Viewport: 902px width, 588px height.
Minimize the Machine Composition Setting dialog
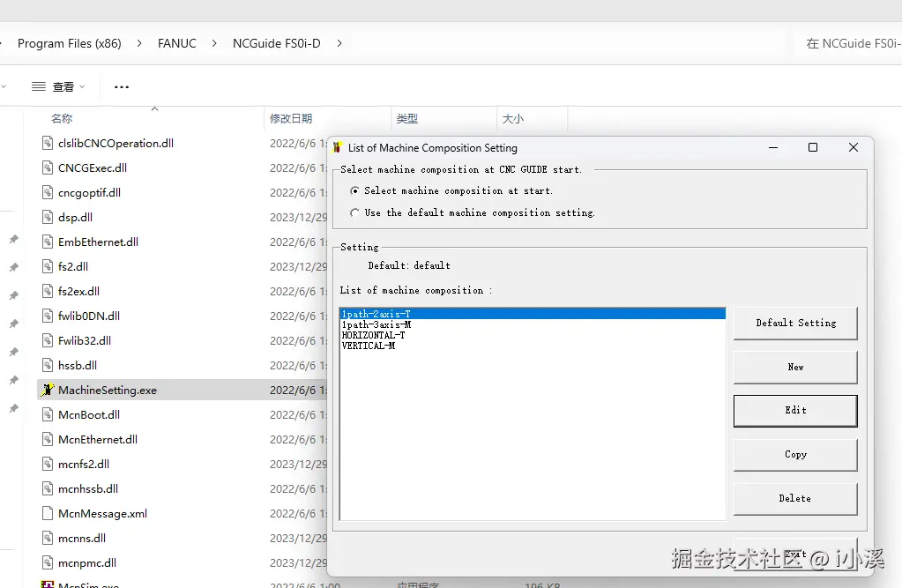pos(773,148)
